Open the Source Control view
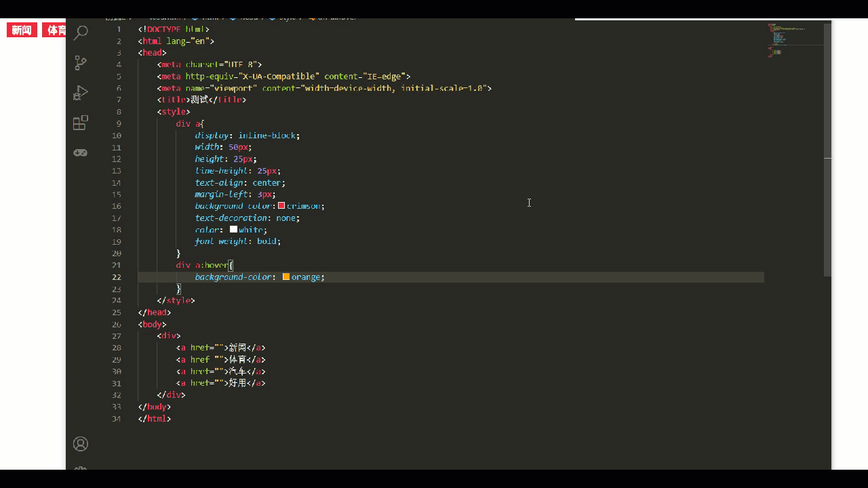 click(x=81, y=63)
